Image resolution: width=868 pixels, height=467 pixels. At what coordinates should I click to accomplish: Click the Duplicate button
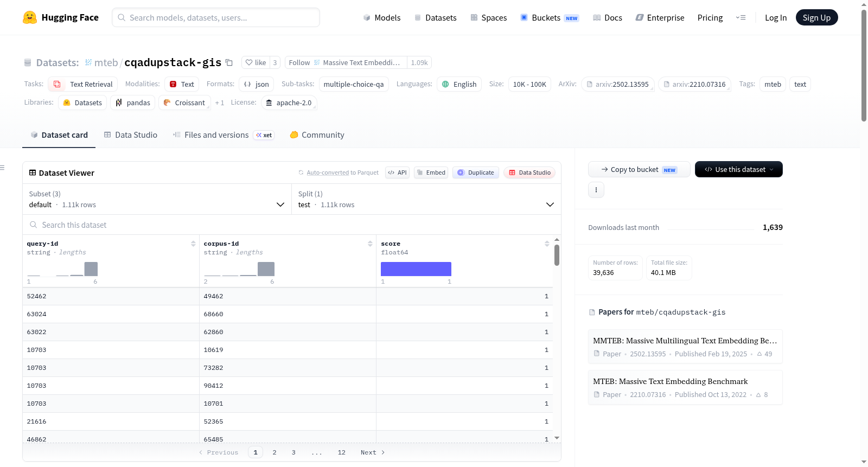[476, 172]
